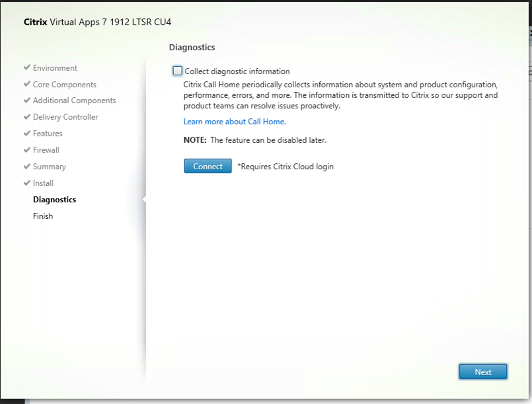532x404 pixels.
Task: Select the Finish step
Action: 43,216
